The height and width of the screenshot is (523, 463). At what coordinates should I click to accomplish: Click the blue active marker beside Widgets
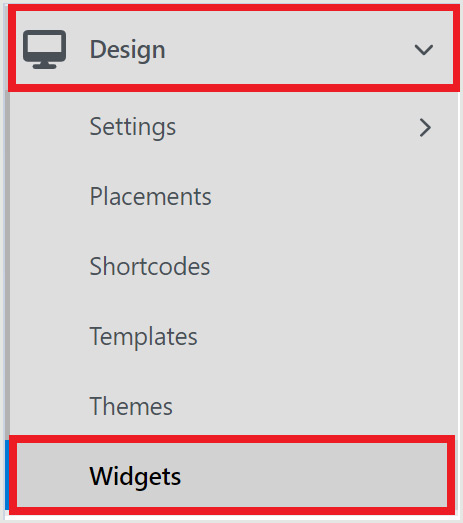[x=7, y=475]
